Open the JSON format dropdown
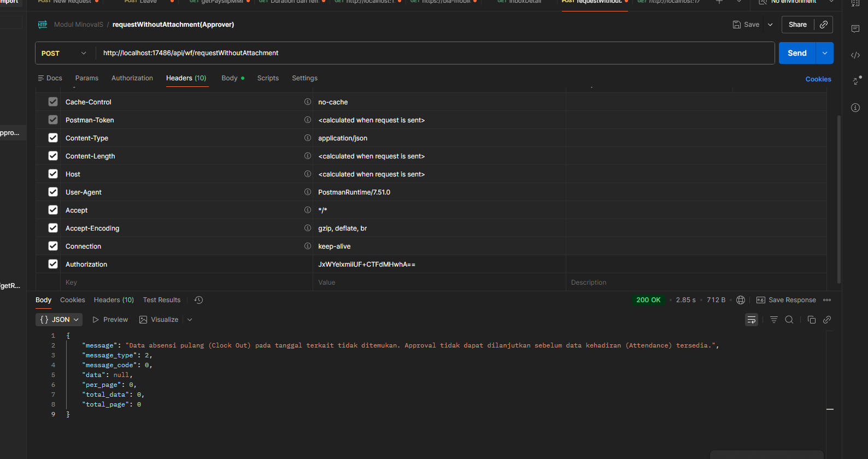Screen dimensions: 868x459 coord(60,320)
